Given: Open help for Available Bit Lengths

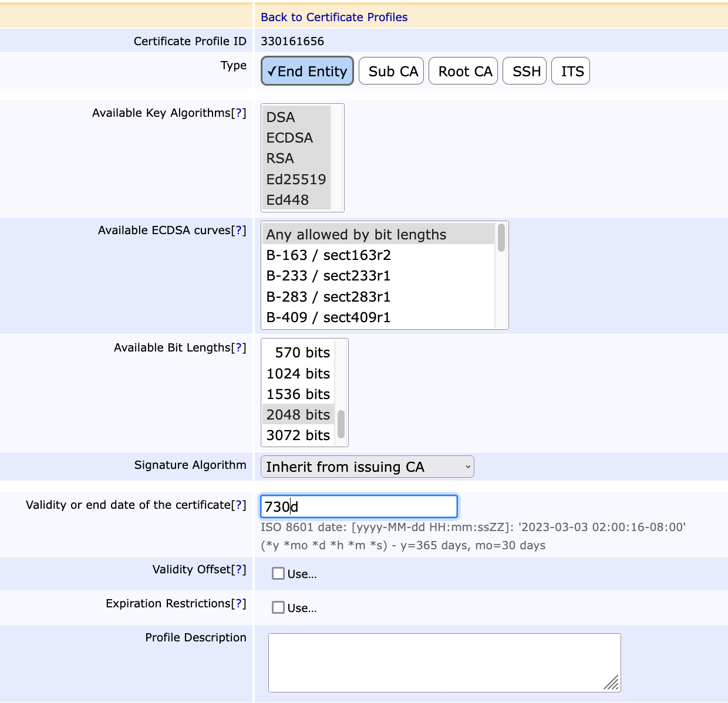Looking at the screenshot, I should click(238, 348).
